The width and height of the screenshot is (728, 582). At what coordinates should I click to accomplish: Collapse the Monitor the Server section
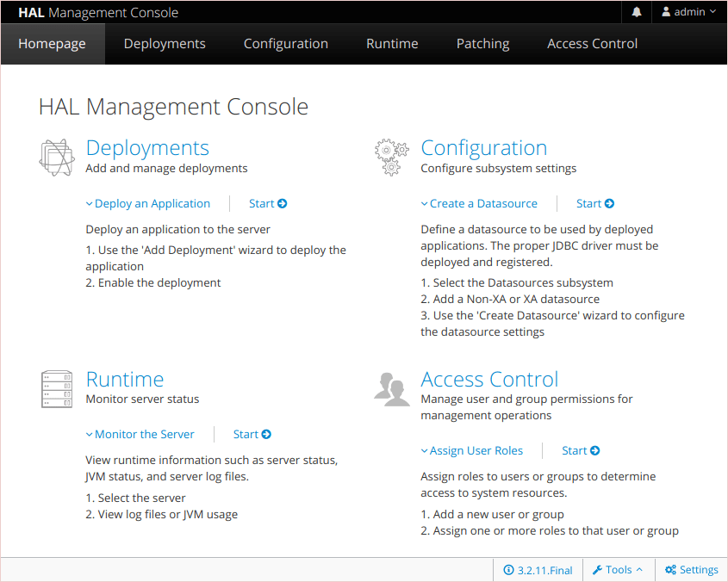point(140,435)
